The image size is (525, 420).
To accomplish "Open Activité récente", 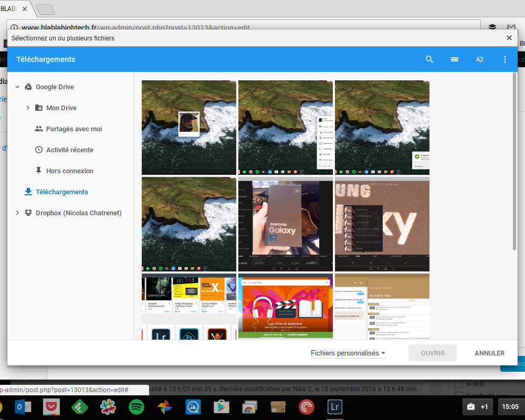I will (70, 150).
